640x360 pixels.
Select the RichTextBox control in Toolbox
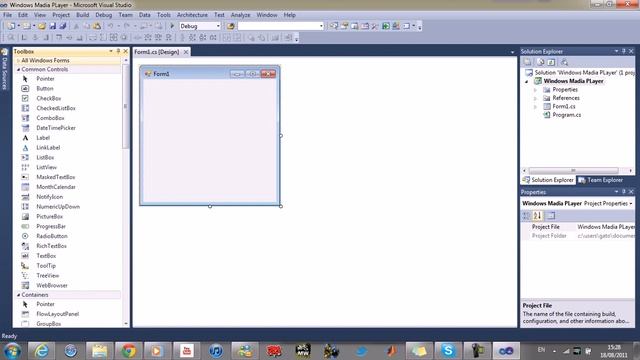click(51, 246)
